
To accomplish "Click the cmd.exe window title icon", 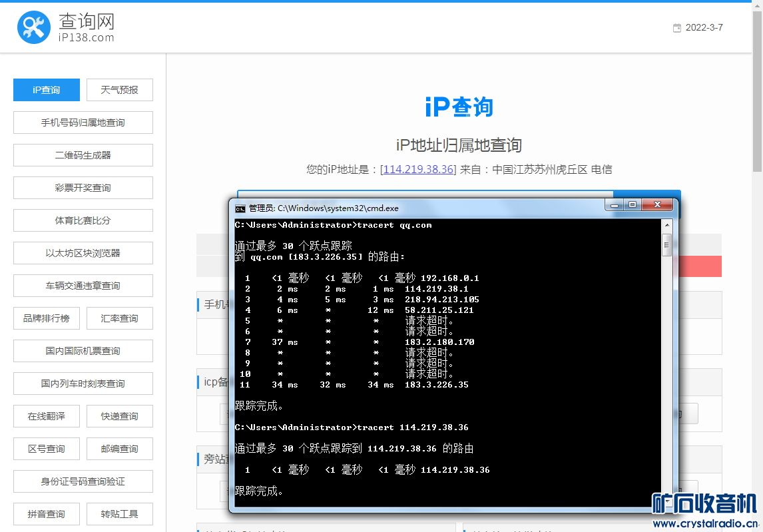I will point(240,209).
